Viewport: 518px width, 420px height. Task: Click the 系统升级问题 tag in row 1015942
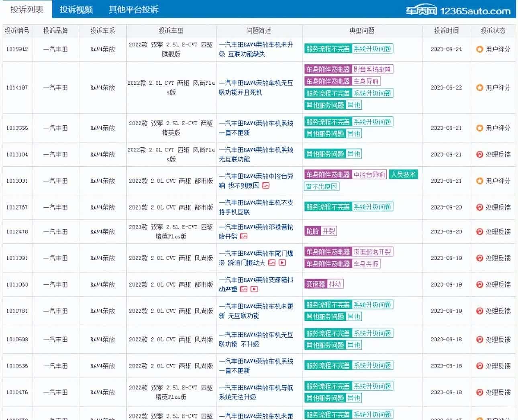click(x=372, y=49)
